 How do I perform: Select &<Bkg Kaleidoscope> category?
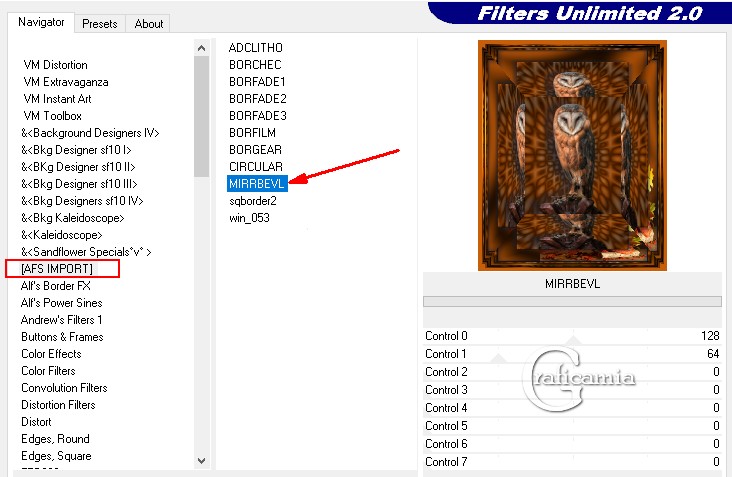coord(72,218)
